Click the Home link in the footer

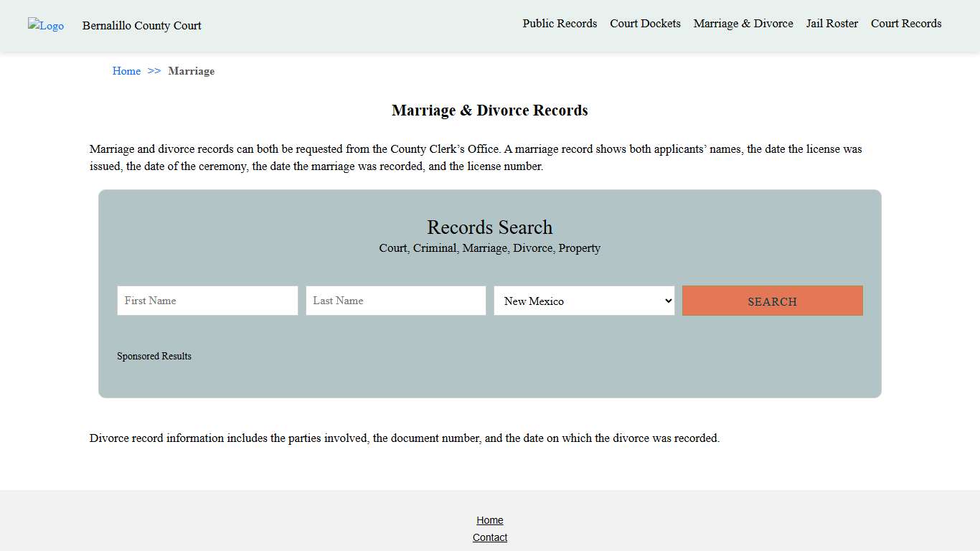coord(490,519)
